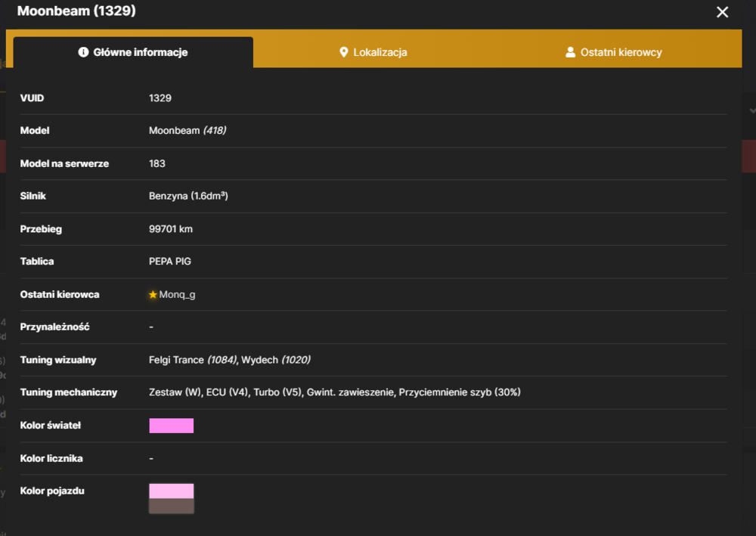This screenshot has height=536, width=756.
Task: Open the Monq_g driver profile link
Action: tap(177, 295)
